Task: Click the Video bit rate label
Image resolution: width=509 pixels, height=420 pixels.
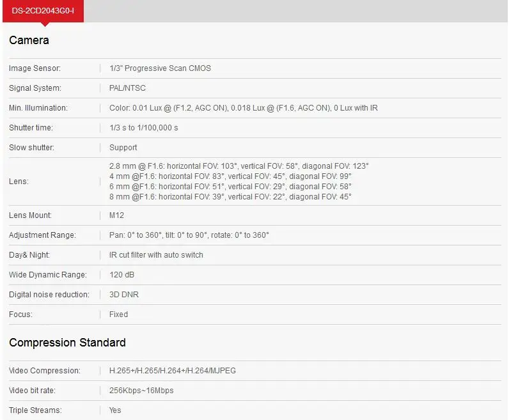Action: tap(32, 391)
